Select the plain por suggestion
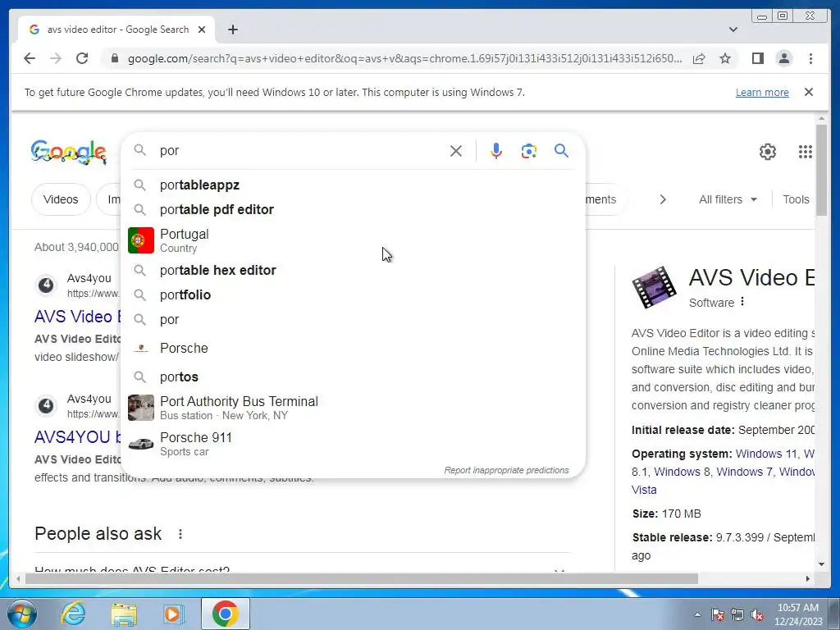The image size is (840, 630). click(x=354, y=319)
